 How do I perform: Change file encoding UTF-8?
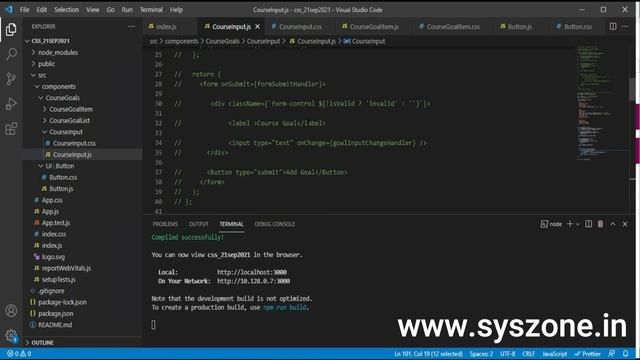tap(507, 353)
